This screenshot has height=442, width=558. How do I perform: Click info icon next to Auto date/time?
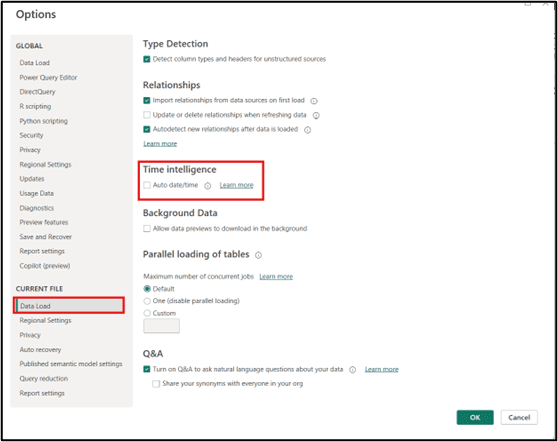[208, 186]
